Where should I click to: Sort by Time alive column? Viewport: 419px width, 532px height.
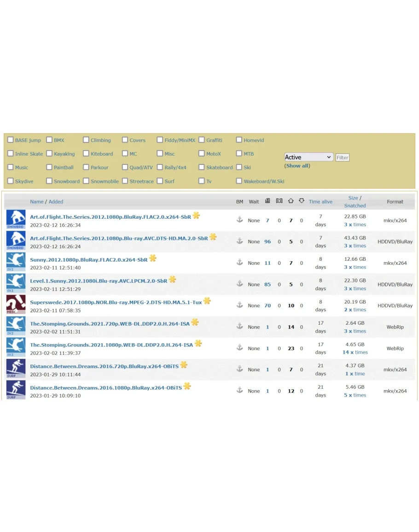pyautogui.click(x=320, y=202)
